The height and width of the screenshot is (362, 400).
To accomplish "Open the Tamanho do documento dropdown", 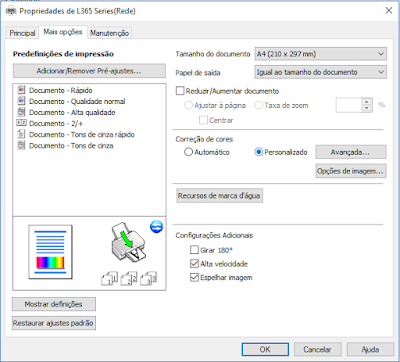I will tap(321, 54).
